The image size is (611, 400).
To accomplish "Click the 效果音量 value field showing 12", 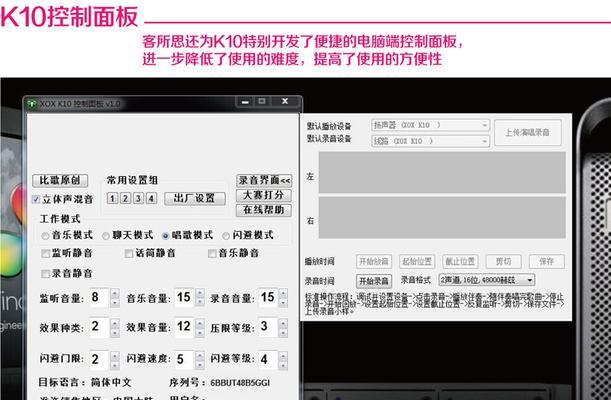I will [x=185, y=327].
